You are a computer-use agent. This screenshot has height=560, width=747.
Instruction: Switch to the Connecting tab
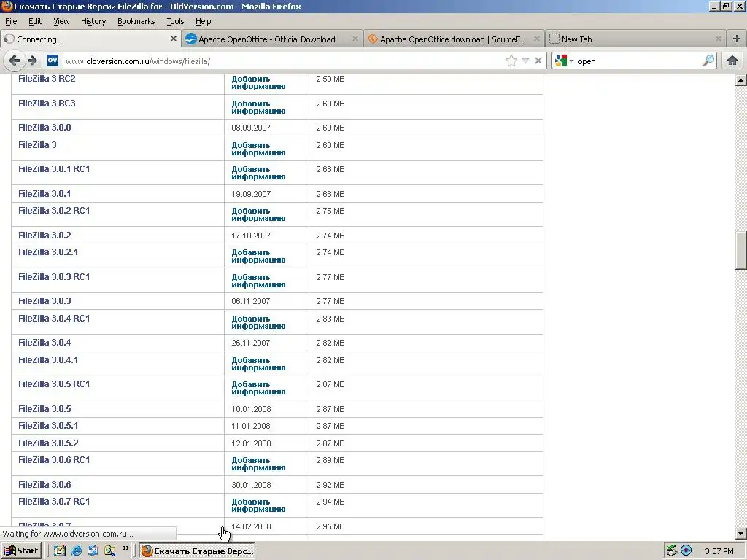point(90,39)
